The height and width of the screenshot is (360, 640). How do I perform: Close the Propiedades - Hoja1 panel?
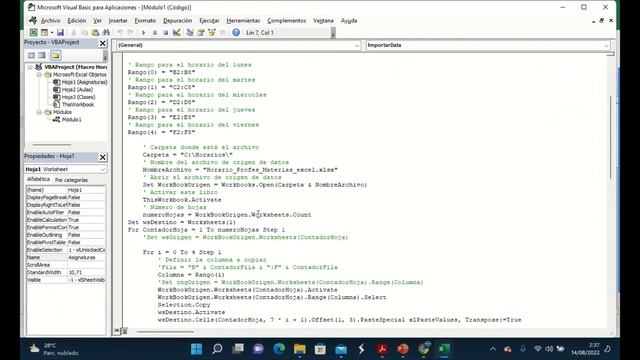coord(102,157)
